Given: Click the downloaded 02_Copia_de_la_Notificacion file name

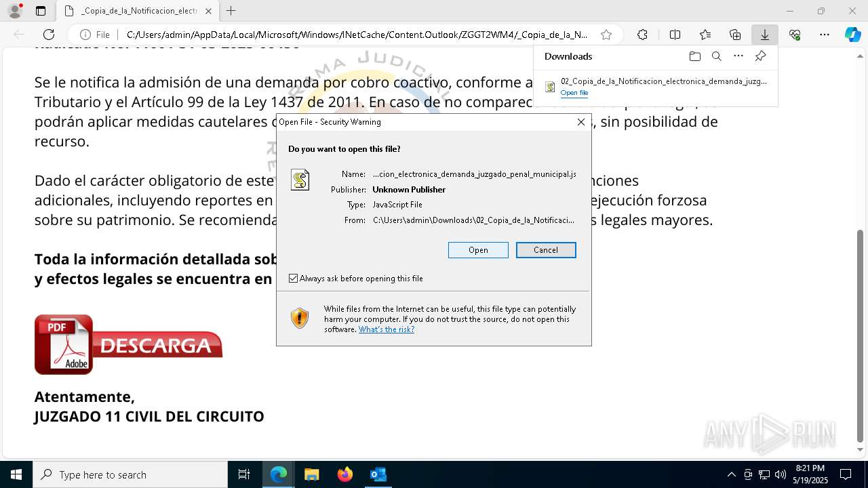Looking at the screenshot, I should (664, 81).
